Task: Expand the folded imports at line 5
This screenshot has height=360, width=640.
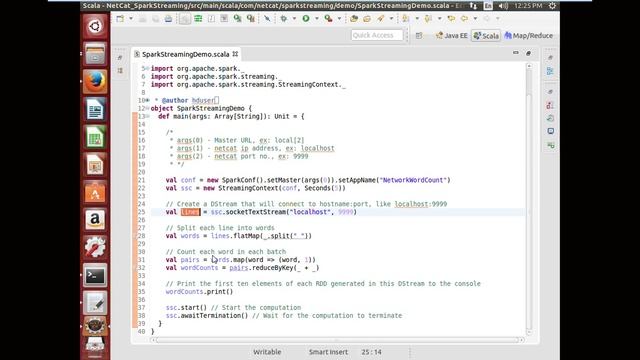Action: (x=148, y=69)
